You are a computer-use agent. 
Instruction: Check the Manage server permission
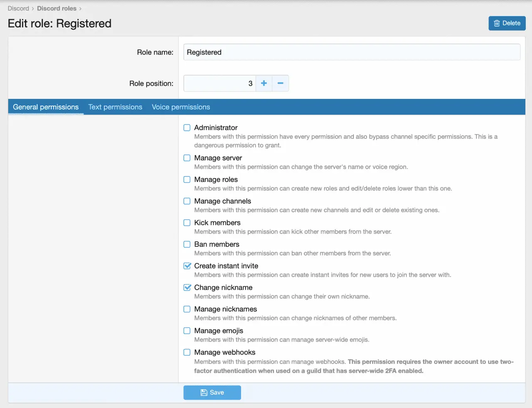(x=187, y=158)
